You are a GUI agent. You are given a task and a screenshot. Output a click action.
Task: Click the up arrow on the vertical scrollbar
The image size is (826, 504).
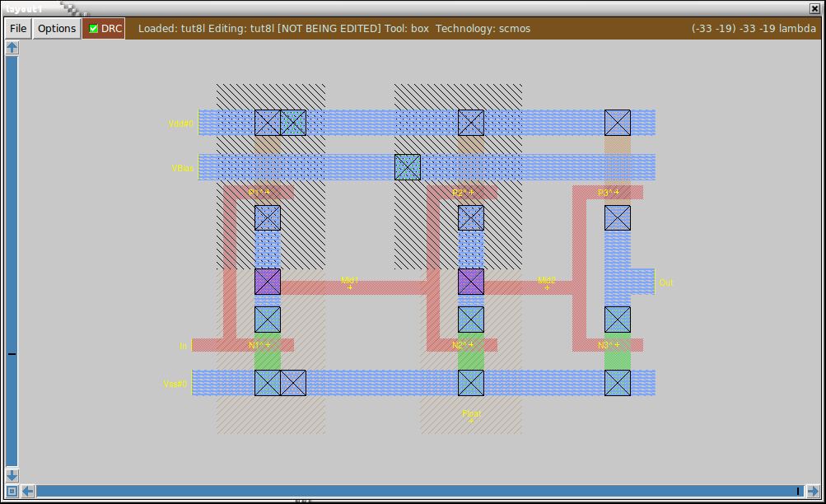(11, 47)
